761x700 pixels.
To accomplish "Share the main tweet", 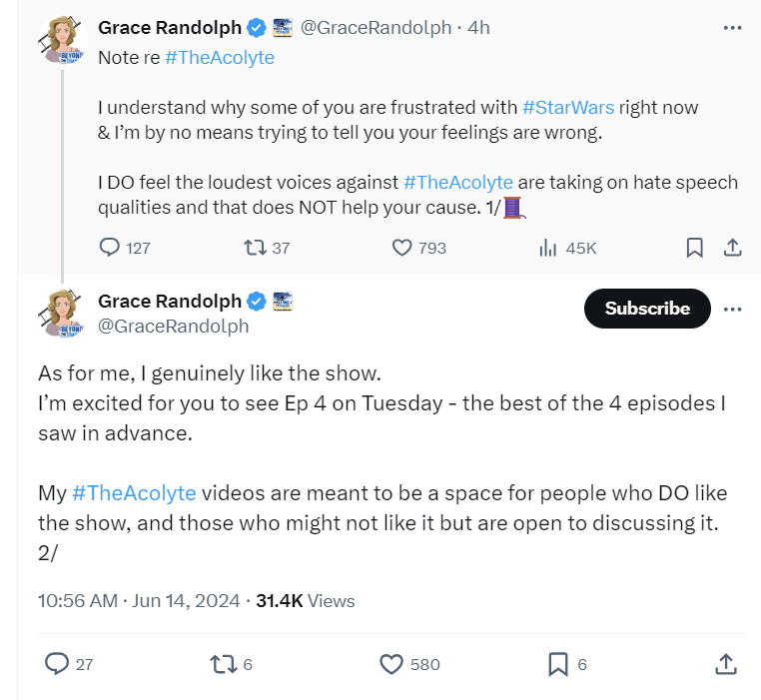I will [726, 663].
